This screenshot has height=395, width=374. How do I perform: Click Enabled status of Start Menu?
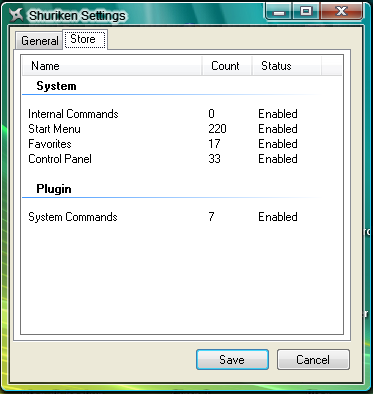[x=278, y=129]
